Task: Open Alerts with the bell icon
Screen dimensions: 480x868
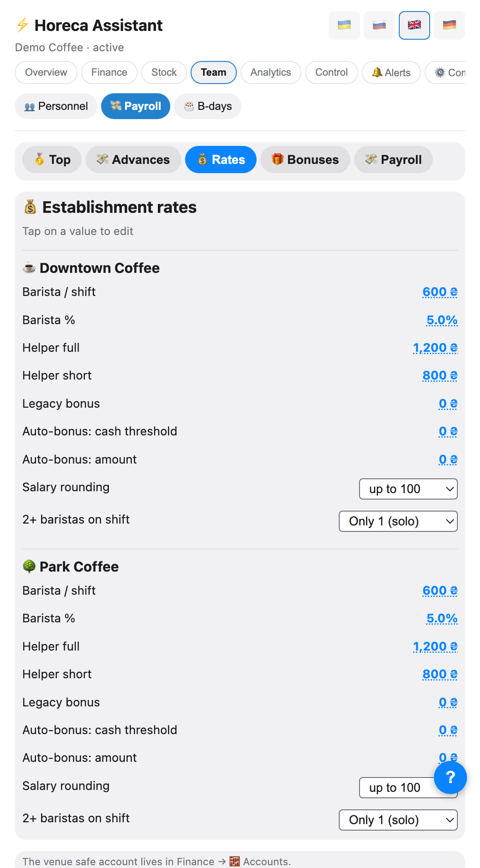Action: coord(391,72)
